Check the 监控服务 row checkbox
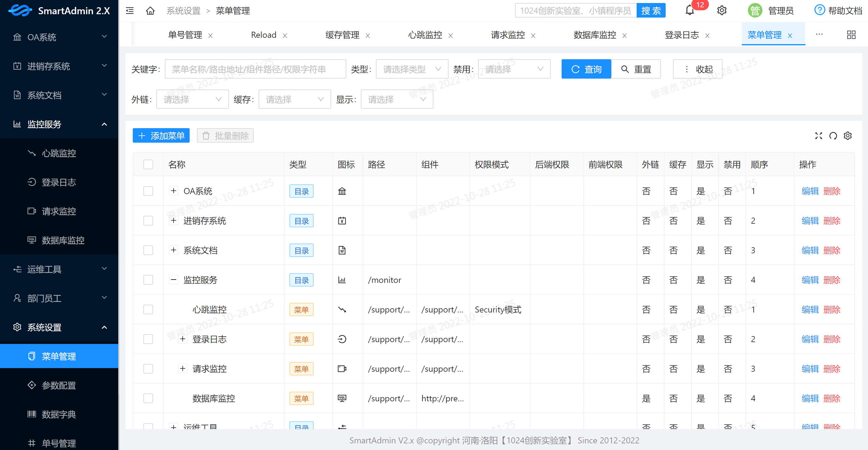 (x=148, y=280)
